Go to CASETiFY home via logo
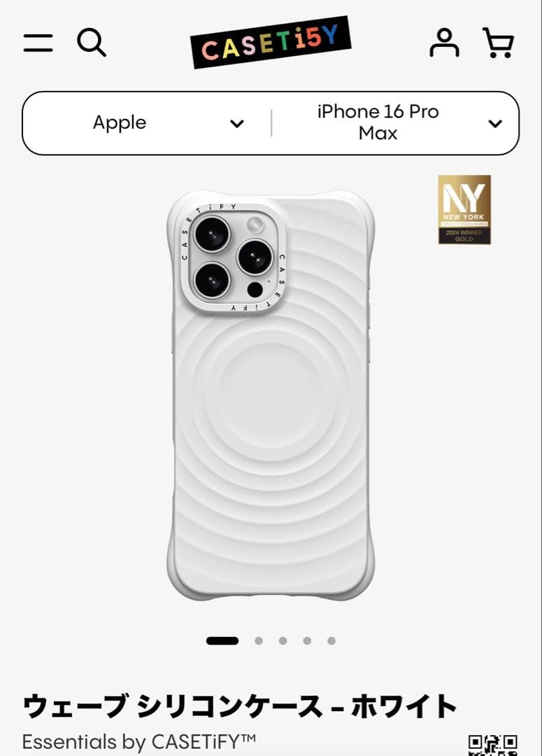 point(271,42)
